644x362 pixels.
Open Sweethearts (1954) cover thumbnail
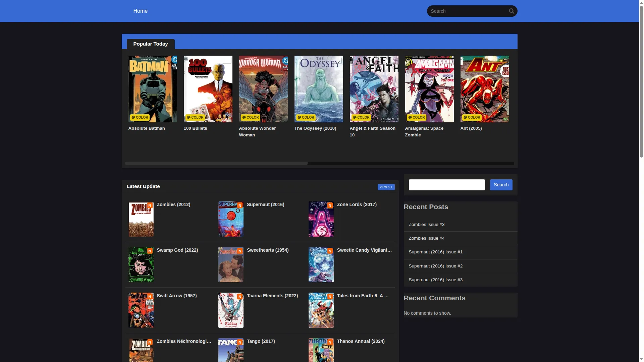231,265
